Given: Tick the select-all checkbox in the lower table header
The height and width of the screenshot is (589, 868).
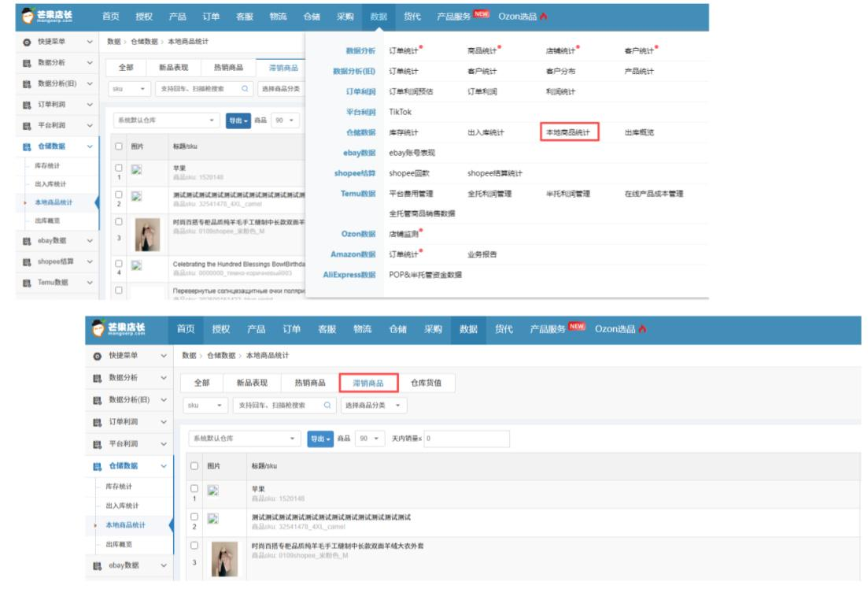Looking at the screenshot, I should pos(194,466).
